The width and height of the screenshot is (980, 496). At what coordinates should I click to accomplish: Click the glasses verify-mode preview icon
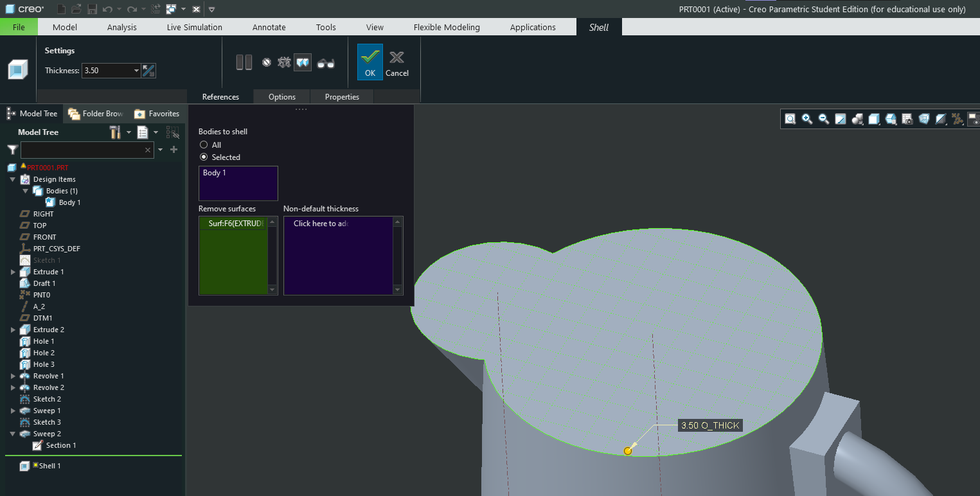pyautogui.click(x=326, y=63)
